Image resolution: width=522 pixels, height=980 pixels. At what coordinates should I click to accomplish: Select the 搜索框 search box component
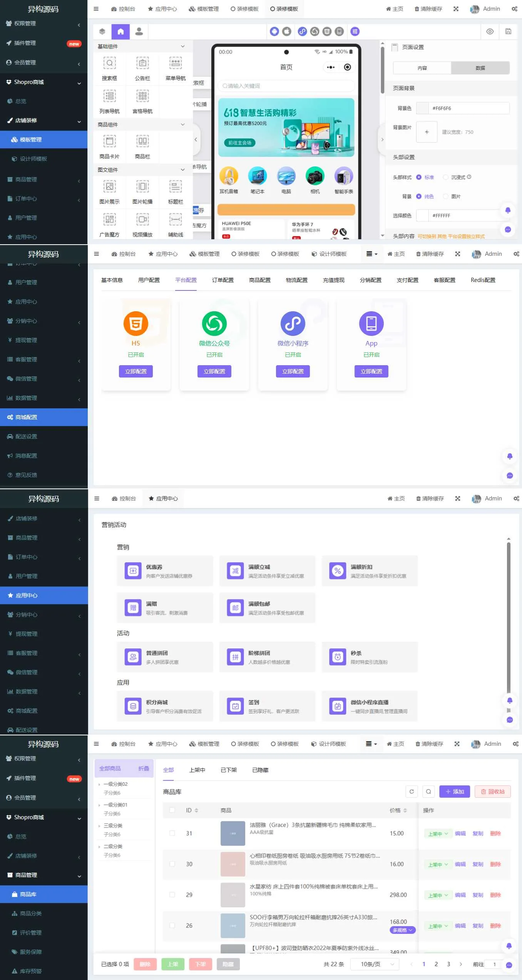109,68
